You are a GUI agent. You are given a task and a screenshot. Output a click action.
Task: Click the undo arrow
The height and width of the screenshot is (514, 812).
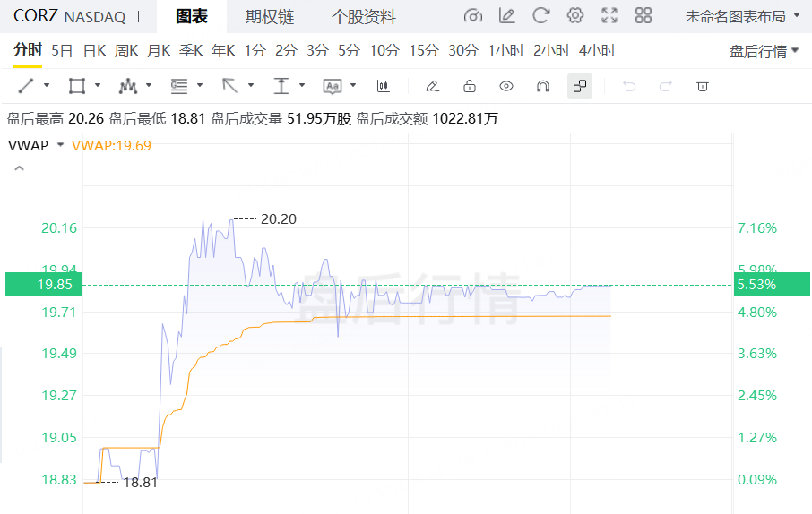628,86
